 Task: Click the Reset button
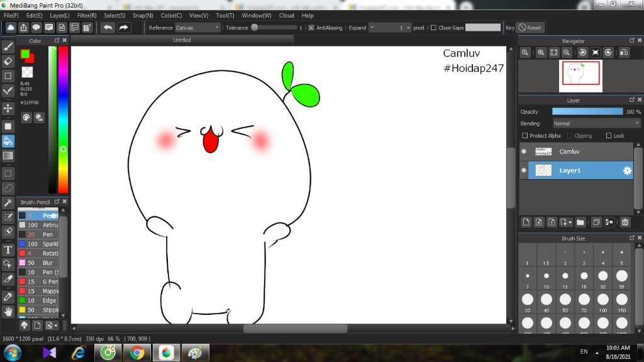coord(530,28)
